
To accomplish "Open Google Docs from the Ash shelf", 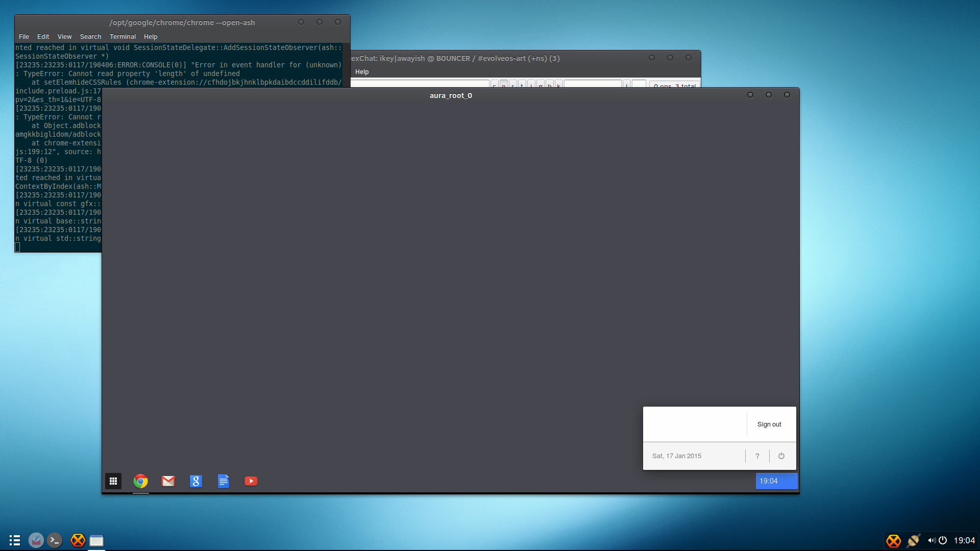I will [224, 481].
